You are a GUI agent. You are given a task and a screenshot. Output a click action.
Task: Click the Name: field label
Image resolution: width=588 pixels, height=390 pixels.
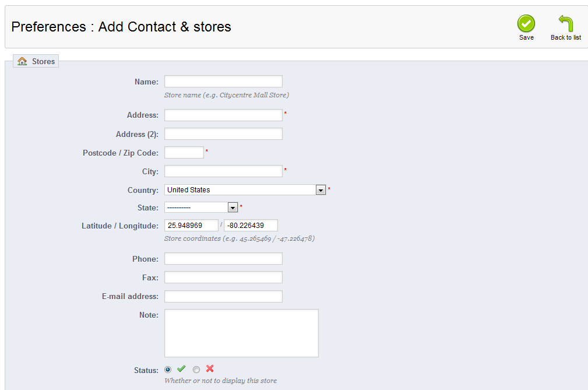(x=147, y=82)
